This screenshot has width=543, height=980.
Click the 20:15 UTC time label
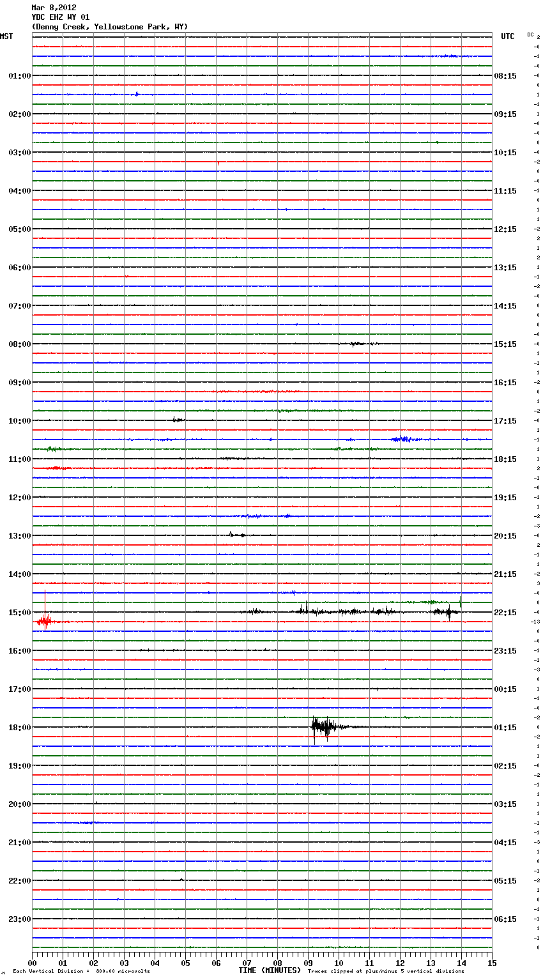click(505, 536)
